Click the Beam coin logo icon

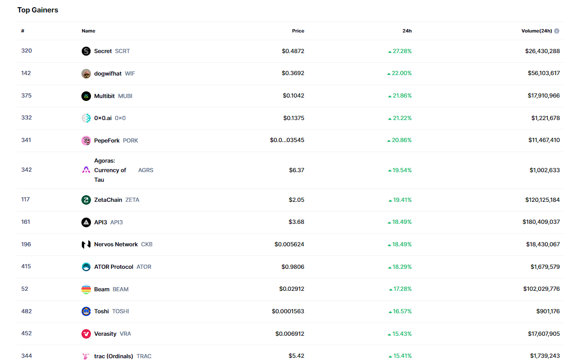coord(86,289)
